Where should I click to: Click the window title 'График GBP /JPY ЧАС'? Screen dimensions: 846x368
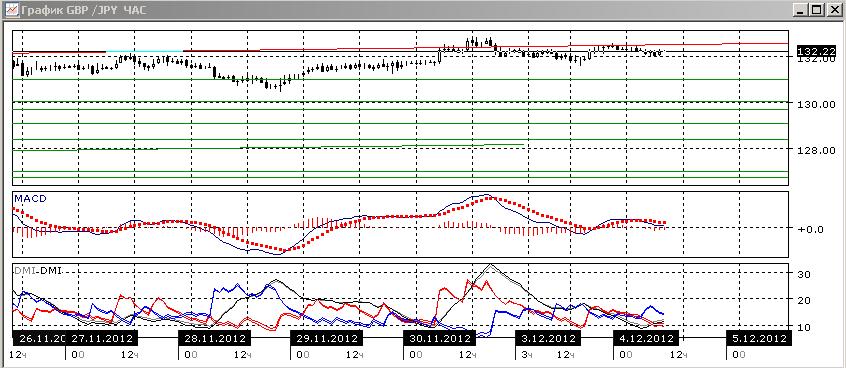click(84, 10)
